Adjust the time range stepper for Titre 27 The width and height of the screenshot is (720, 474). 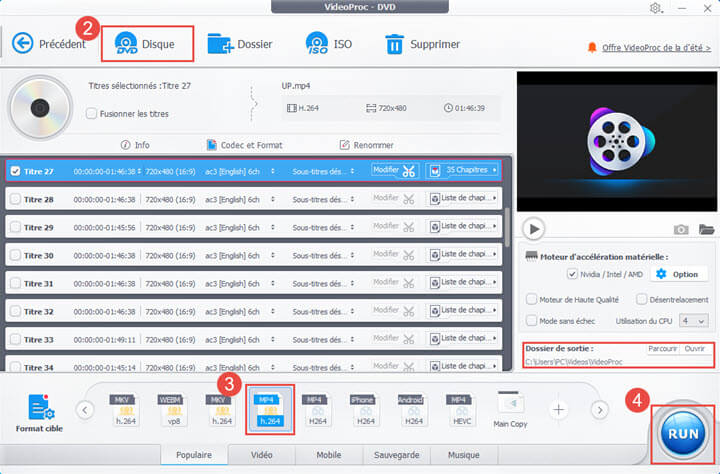click(139, 171)
